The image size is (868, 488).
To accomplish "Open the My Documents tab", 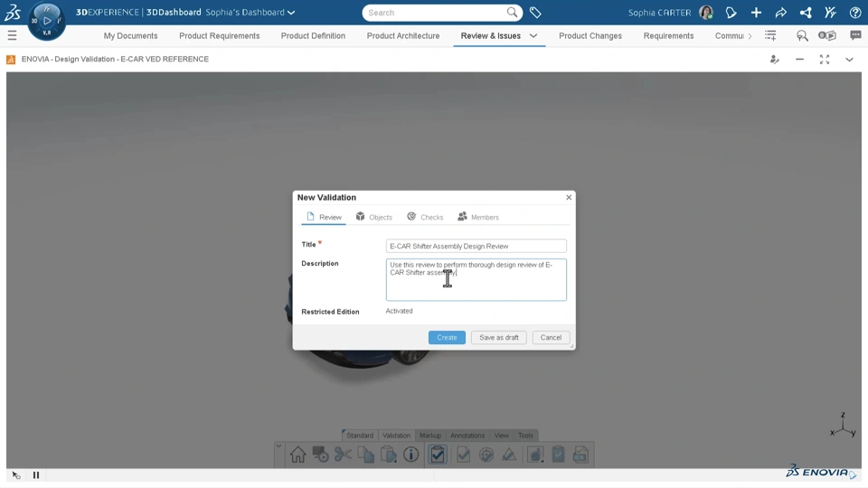I will tap(130, 35).
